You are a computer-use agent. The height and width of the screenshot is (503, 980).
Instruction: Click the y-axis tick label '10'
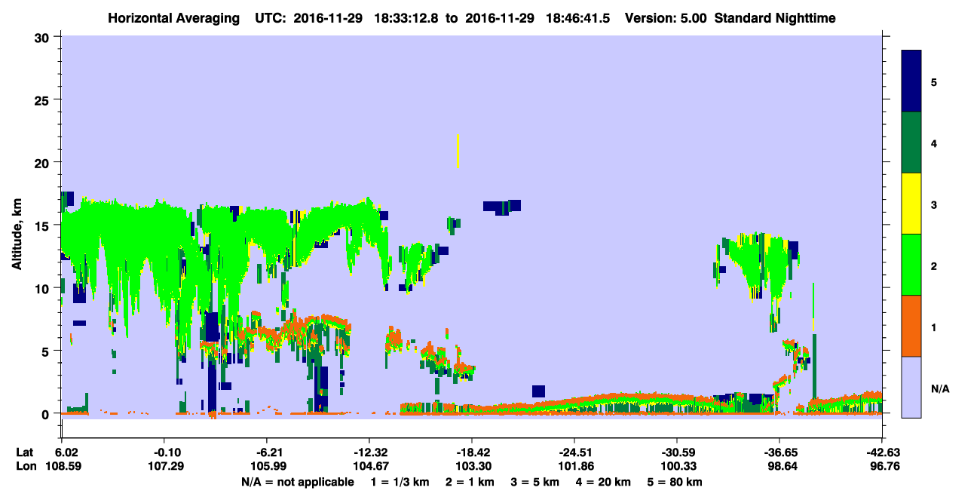coord(44,288)
